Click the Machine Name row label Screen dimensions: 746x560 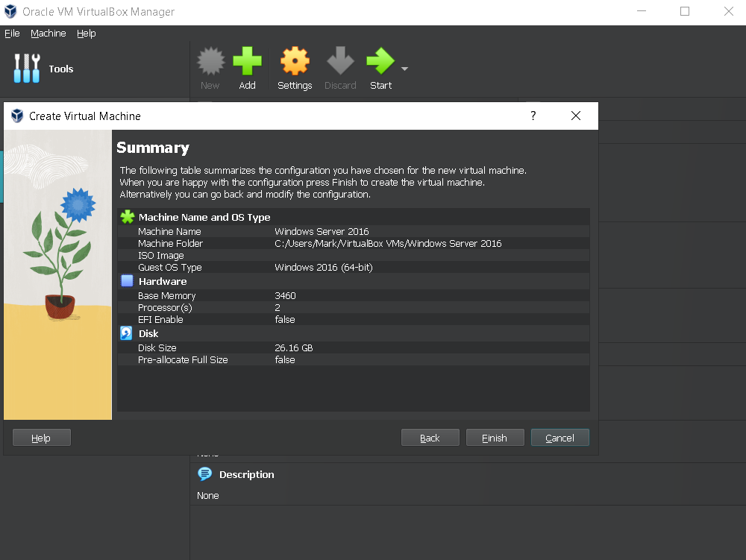169,231
